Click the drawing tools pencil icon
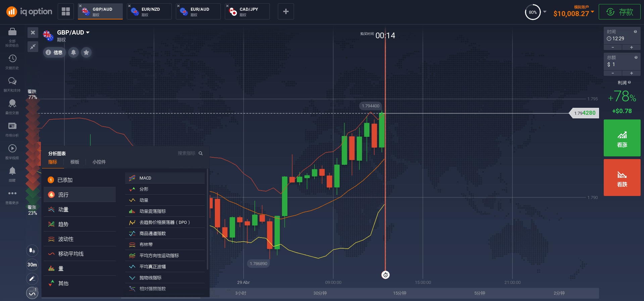Screen dimensions: 644x301 coord(32,279)
